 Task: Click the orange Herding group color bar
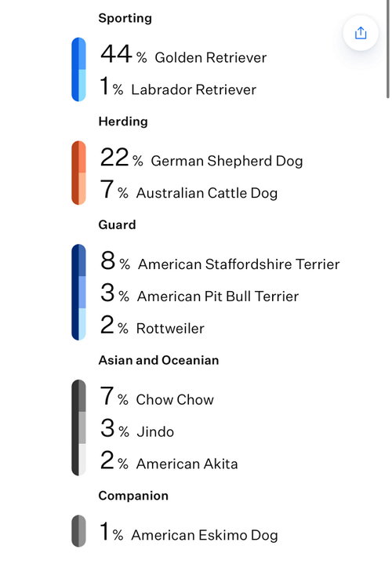[x=78, y=173]
